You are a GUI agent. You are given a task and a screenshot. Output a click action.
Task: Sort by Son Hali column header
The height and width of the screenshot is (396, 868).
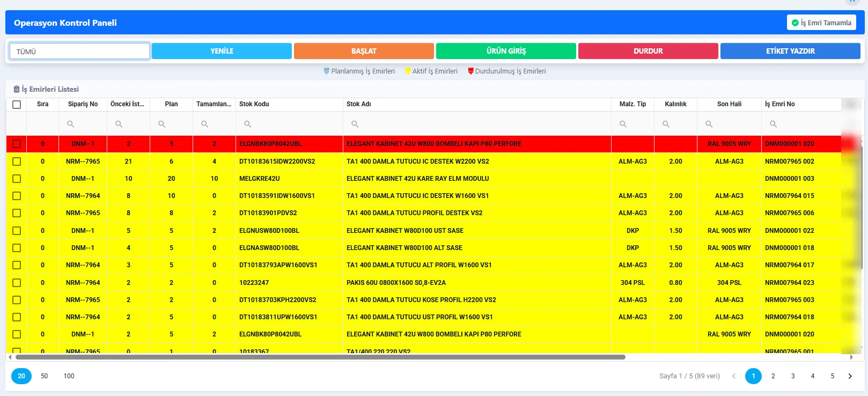click(729, 104)
